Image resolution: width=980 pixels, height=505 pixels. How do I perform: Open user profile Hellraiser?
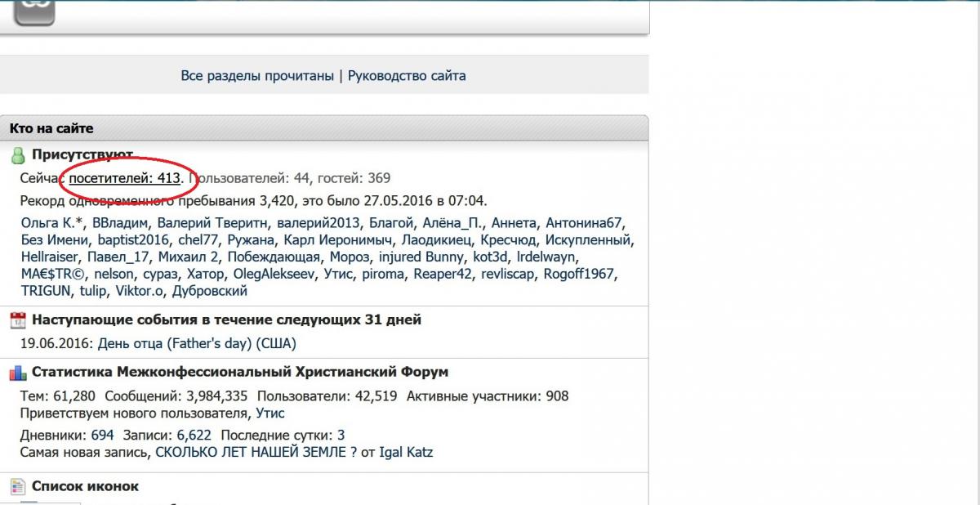(x=50, y=257)
